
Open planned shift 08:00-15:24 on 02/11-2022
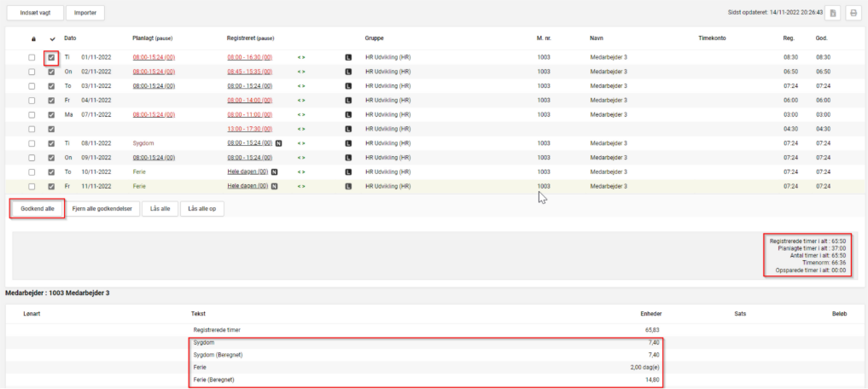[x=154, y=72]
